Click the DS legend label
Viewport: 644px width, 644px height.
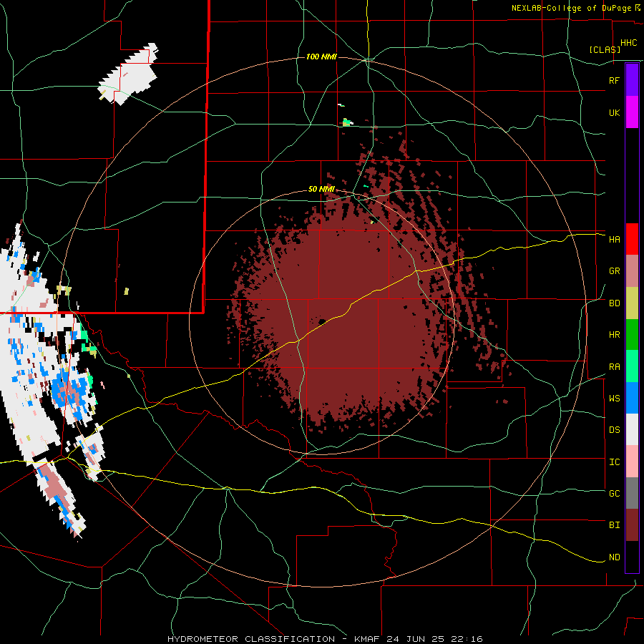click(614, 430)
